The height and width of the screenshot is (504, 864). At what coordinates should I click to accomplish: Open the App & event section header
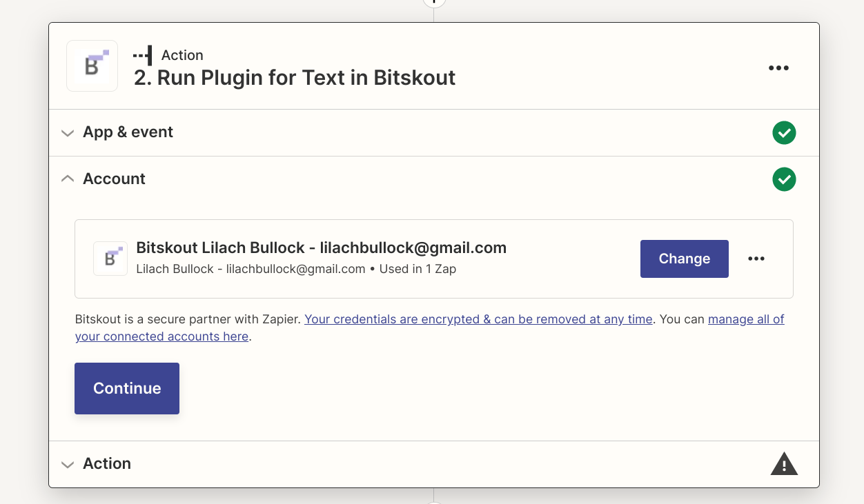point(128,132)
